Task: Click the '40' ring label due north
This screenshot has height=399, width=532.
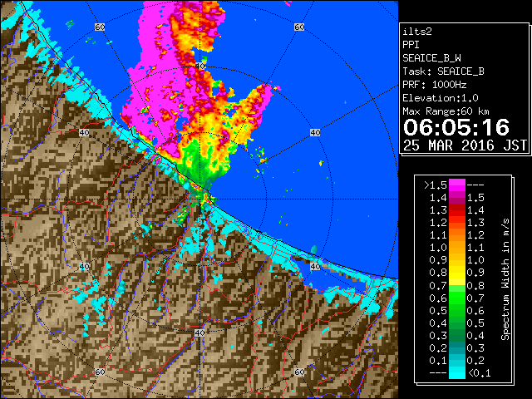Action: (199, 66)
